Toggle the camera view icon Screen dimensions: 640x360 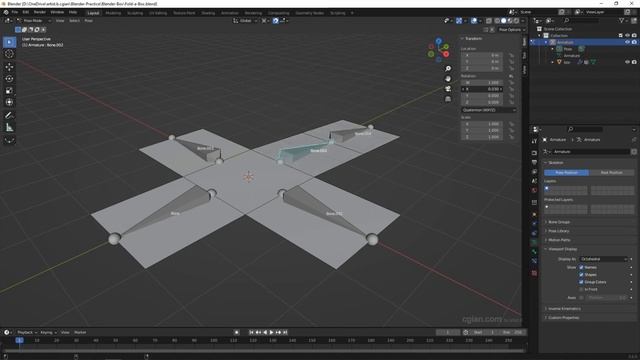click(x=448, y=89)
